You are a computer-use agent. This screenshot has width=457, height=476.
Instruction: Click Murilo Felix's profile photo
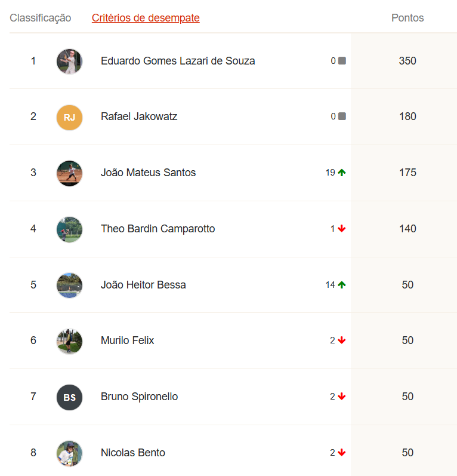coord(69,341)
